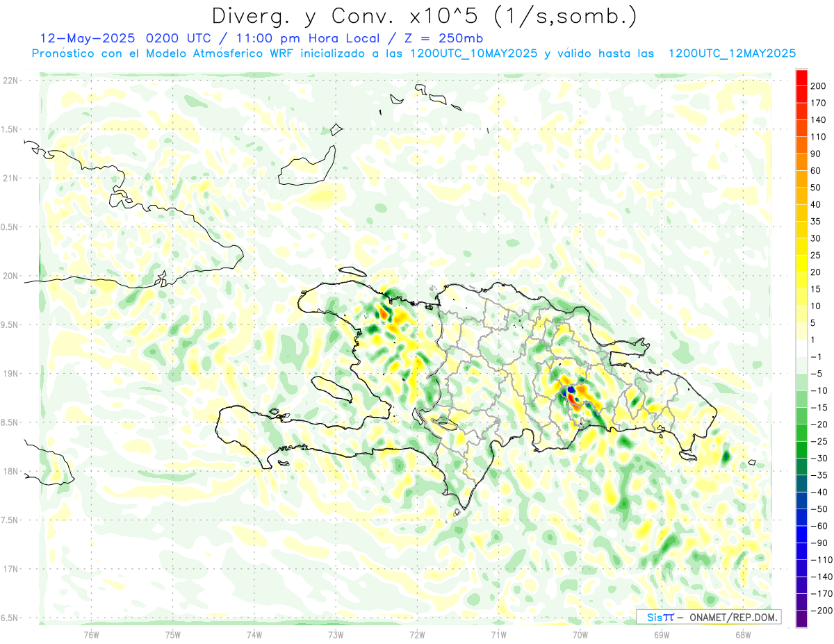834x644 pixels.
Task: Click the 22N latitude label
Action: tap(10, 81)
